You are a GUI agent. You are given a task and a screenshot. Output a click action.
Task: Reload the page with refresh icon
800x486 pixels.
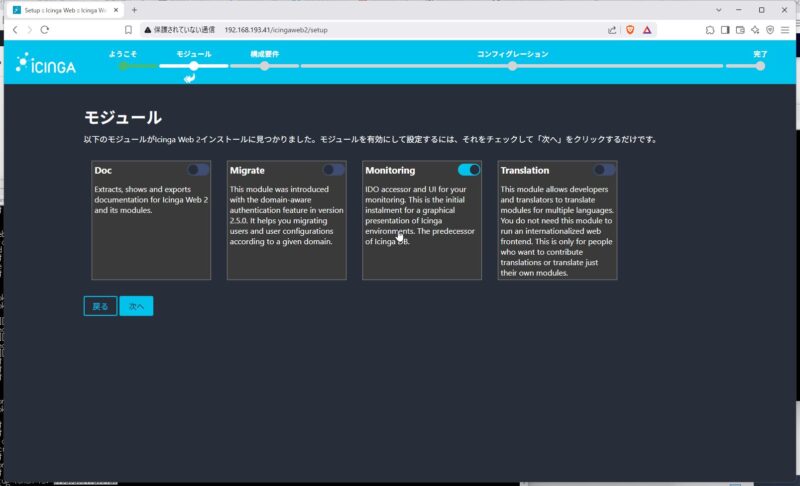coord(45,30)
